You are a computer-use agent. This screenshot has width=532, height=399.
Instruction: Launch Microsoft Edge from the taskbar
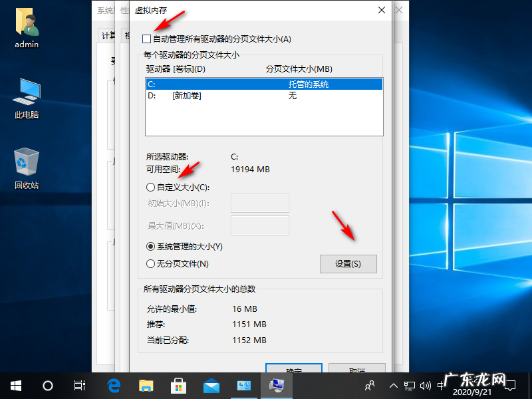[113, 386]
